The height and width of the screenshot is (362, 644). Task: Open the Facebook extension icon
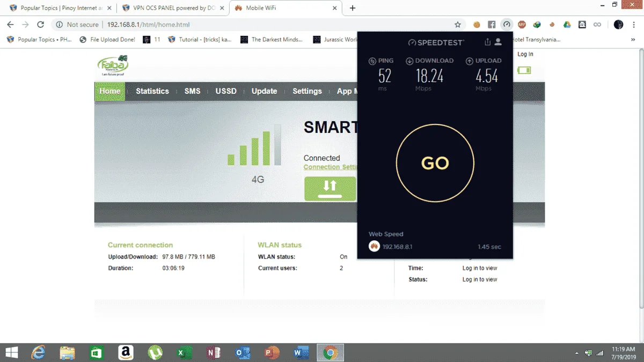492,25
